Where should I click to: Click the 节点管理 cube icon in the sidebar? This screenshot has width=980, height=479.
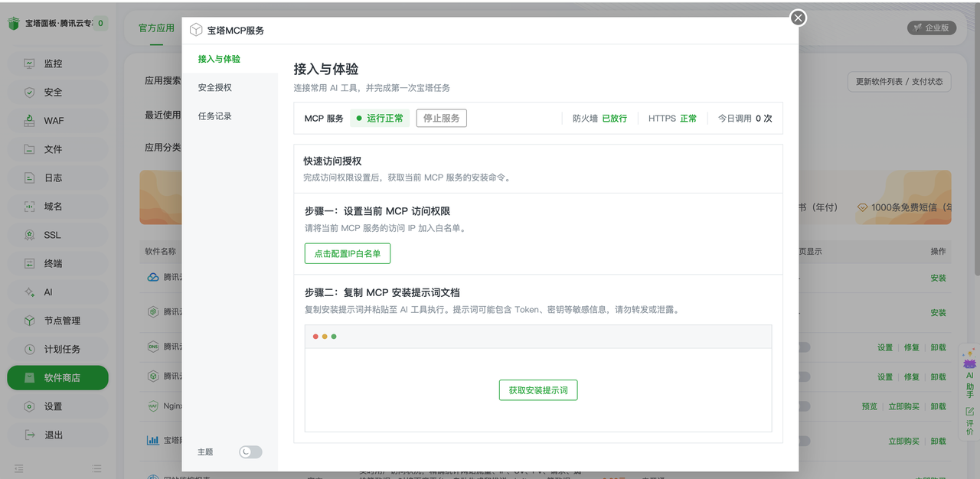tap(29, 321)
